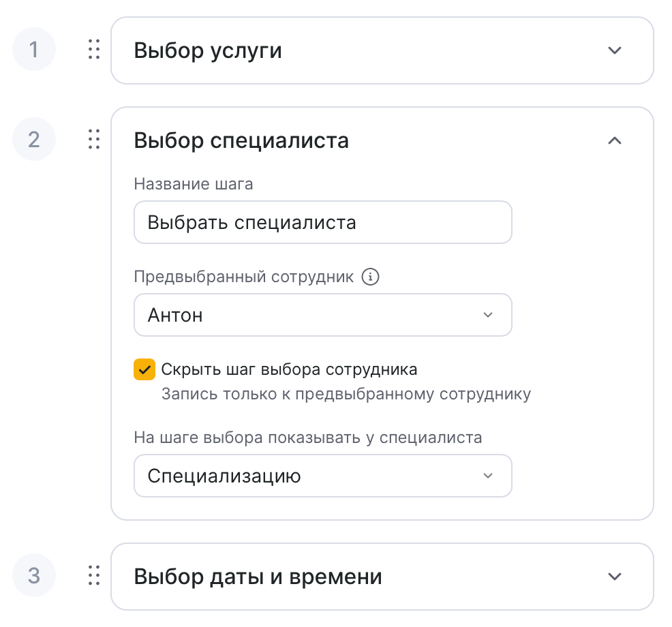The width and height of the screenshot is (672, 627).
Task: Click the Запись только к предвыбранному сотруднику hint
Action: [346, 395]
